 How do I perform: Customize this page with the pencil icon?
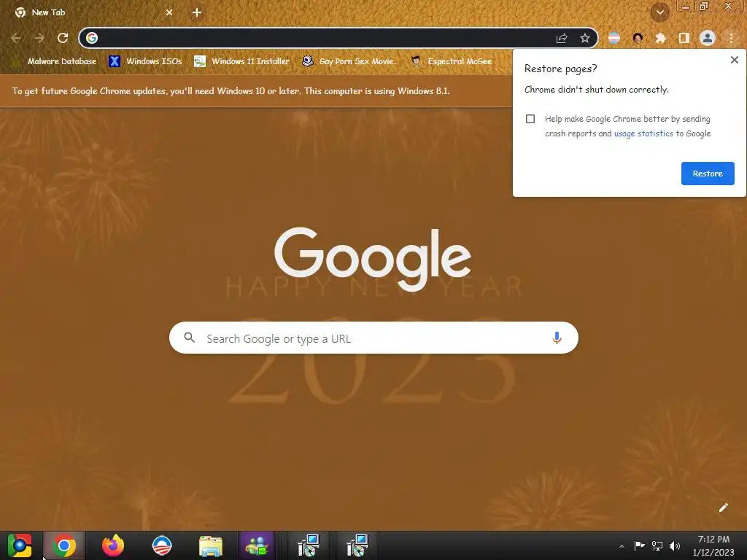click(x=723, y=507)
